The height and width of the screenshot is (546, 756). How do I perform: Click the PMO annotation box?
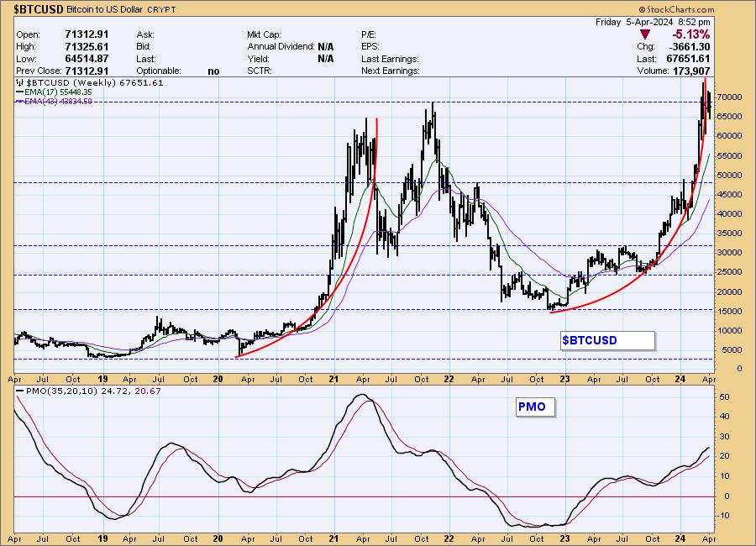535,407
